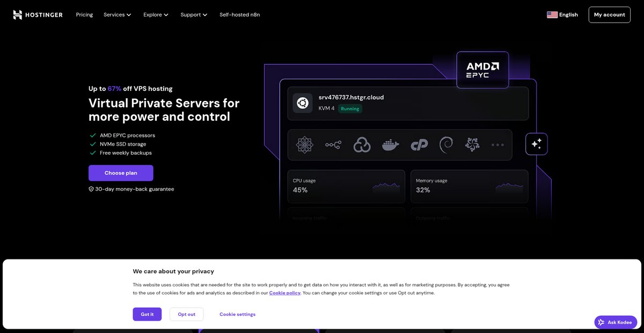The image size is (644, 333).
Task: Click the srv476737.hstgr.cloud server name
Action: point(351,97)
